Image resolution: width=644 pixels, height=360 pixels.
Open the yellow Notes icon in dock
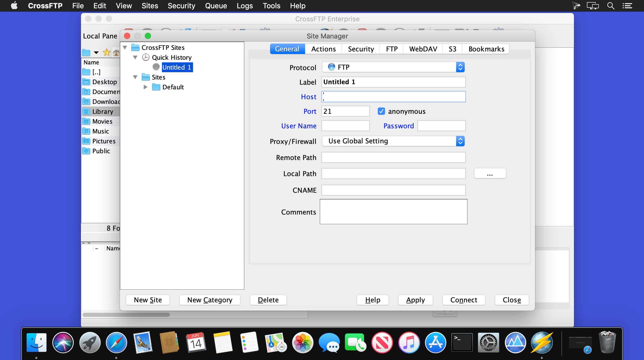[223, 343]
